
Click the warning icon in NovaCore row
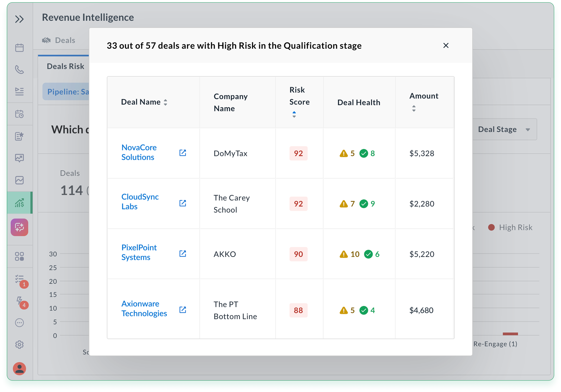[x=343, y=153]
